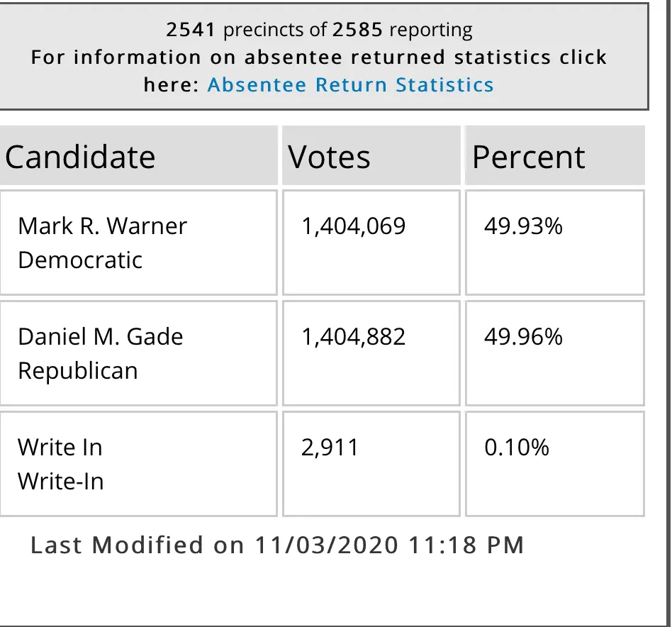Select Daniel M. Gade's name
Viewport: 672px width, 627px height.
click(x=100, y=336)
